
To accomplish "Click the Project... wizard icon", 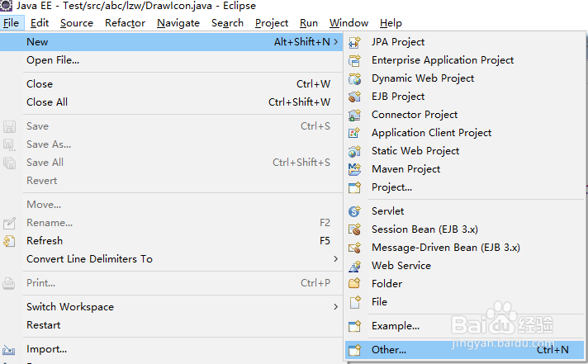I will coord(354,187).
